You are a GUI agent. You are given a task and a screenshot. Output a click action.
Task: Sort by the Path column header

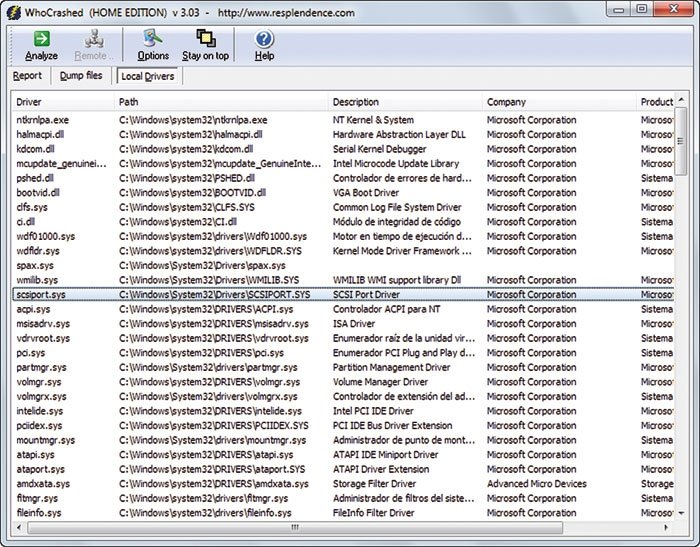click(x=221, y=102)
